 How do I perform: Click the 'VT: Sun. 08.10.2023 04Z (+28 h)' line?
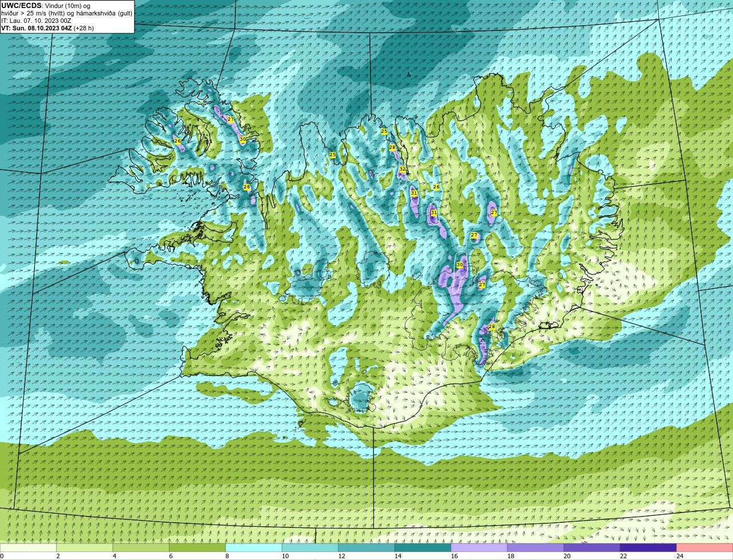pos(48,28)
